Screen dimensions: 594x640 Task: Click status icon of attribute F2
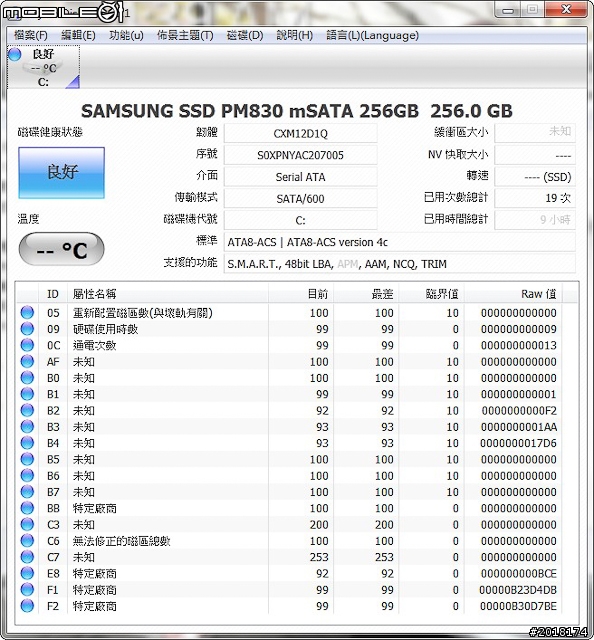[27, 606]
